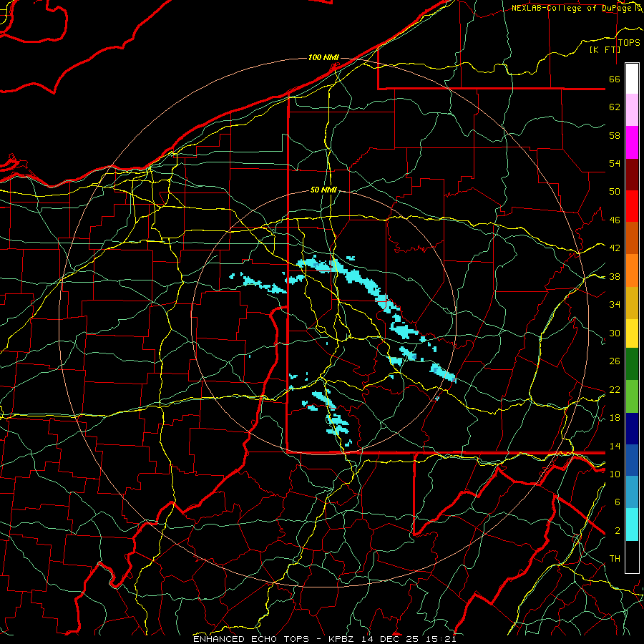Select the dark green legend swatch

[x=632, y=364]
